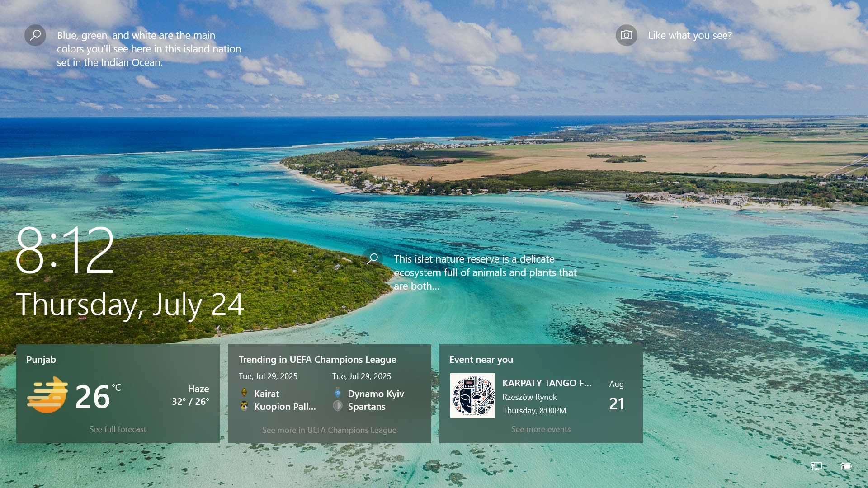Open See more in UEFA Champions League link
The image size is (868, 488).
[329, 430]
